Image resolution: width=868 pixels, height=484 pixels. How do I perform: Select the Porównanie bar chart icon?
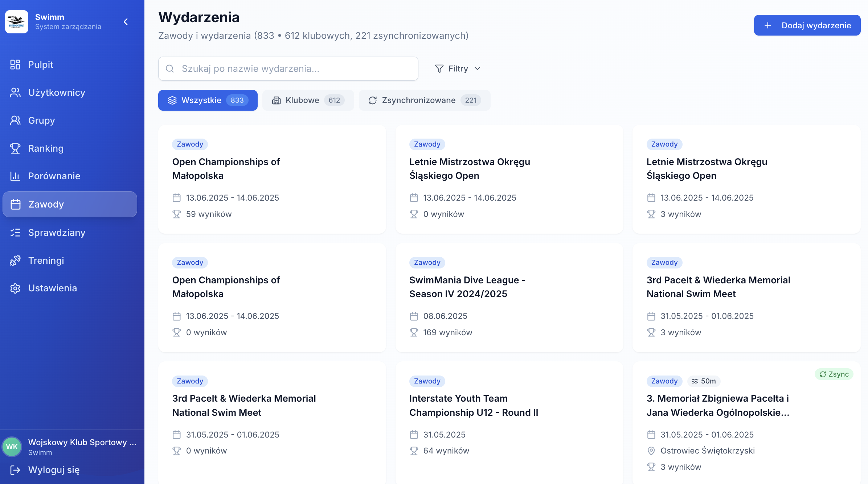[x=15, y=176]
